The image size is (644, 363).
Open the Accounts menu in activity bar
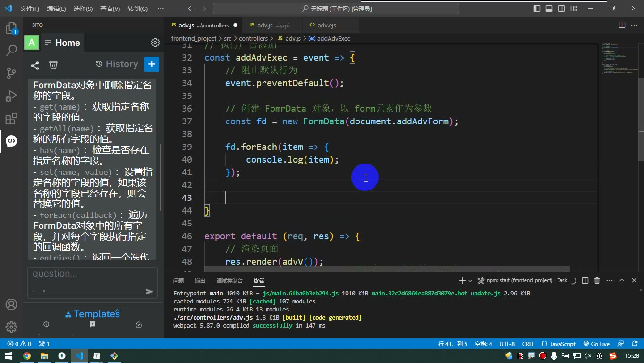[11, 304]
